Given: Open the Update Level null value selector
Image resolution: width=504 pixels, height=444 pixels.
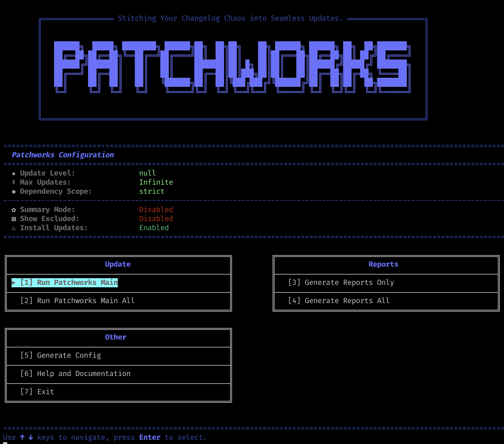Looking at the screenshot, I should [148, 173].
